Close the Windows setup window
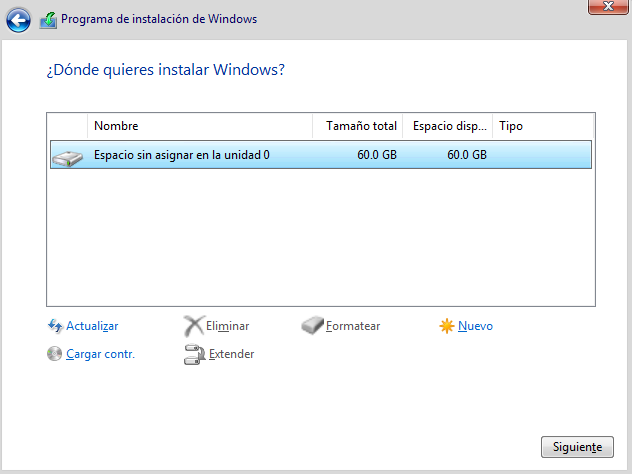Screen dimensions: 632x474 608,7
